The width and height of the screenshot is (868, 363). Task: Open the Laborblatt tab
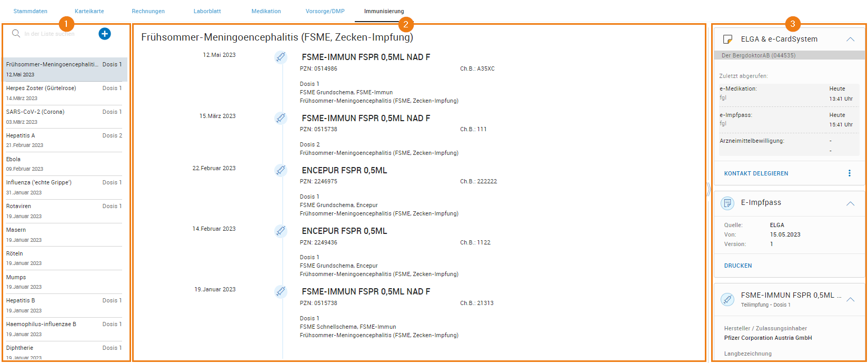[207, 11]
